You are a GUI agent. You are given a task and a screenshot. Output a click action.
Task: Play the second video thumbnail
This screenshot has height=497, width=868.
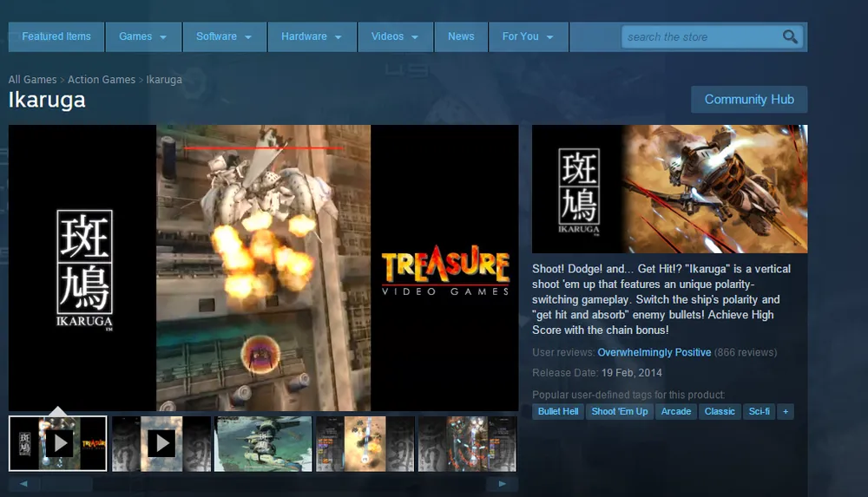click(x=161, y=443)
